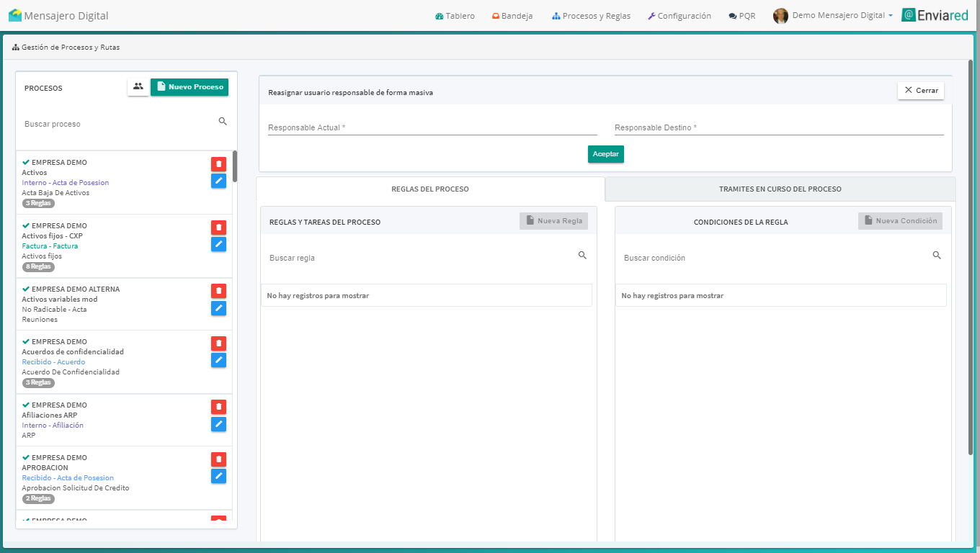This screenshot has width=980, height=553.
Task: Edit the Afiliaciones ARP process pencil icon
Action: (x=218, y=424)
